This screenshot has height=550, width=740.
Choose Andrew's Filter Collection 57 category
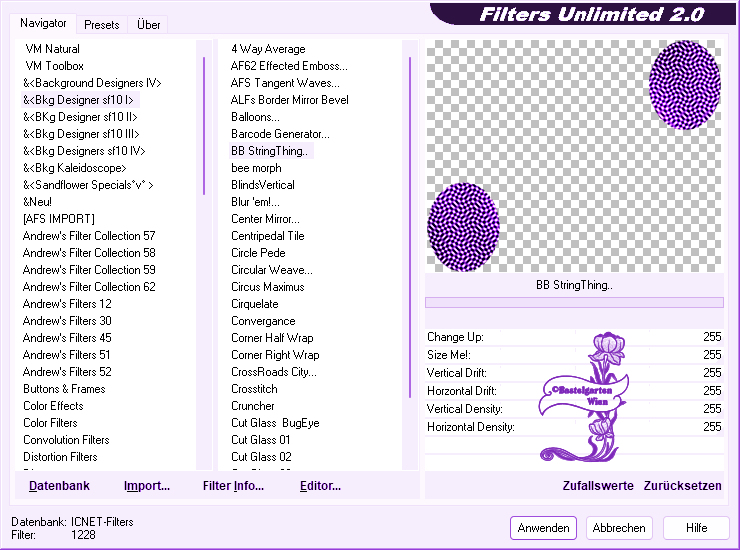coord(89,236)
